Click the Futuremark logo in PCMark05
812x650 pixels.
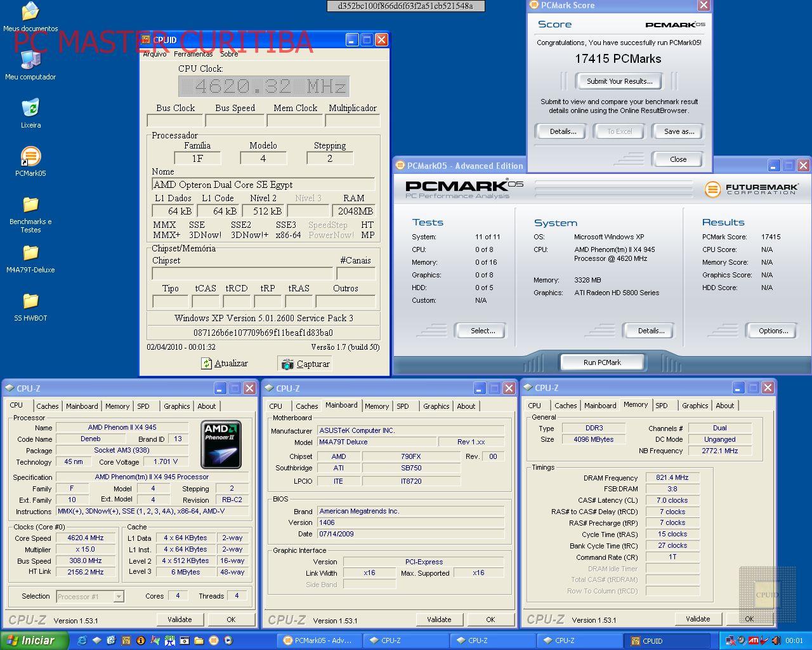click(x=751, y=189)
